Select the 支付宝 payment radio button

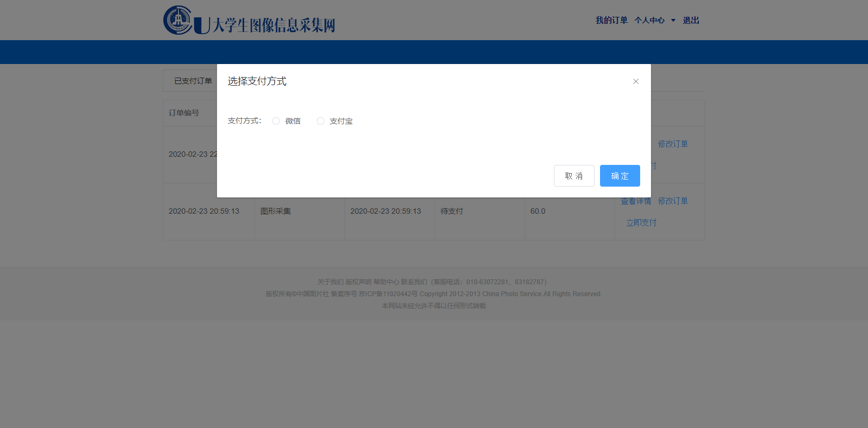click(x=321, y=121)
